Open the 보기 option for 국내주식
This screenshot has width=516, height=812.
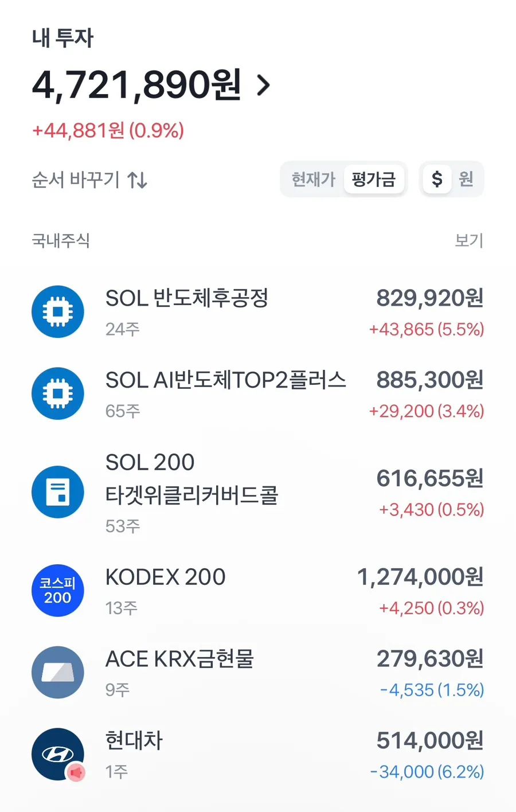tap(469, 240)
